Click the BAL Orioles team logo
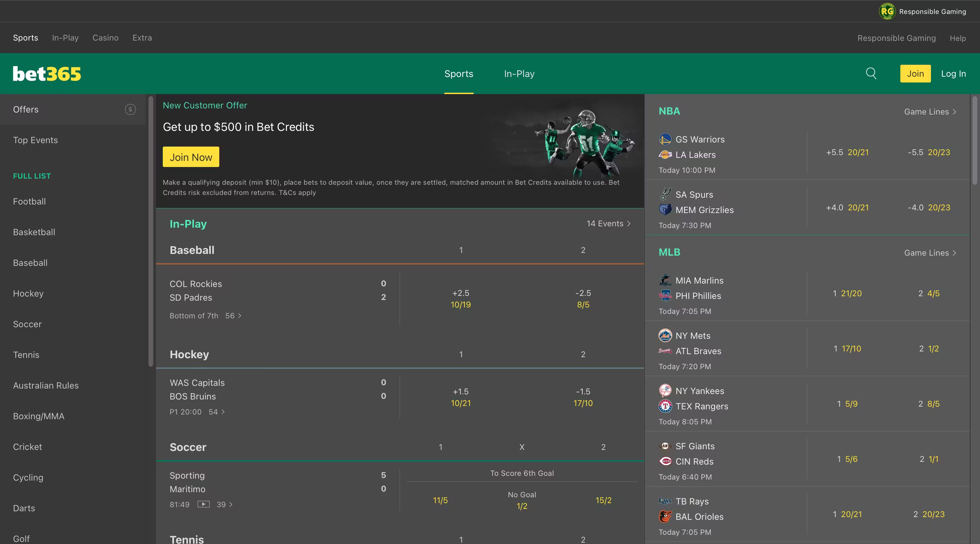Image resolution: width=980 pixels, height=544 pixels. point(665,517)
